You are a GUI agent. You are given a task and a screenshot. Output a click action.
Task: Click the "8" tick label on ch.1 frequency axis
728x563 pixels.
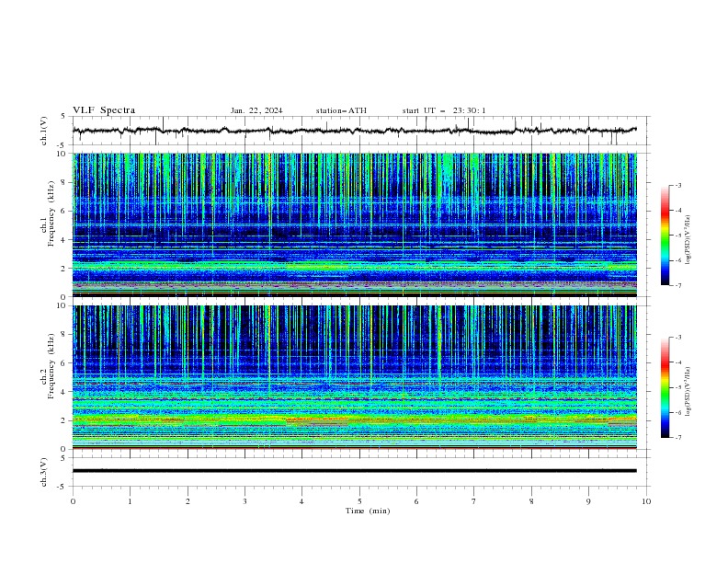coord(64,182)
